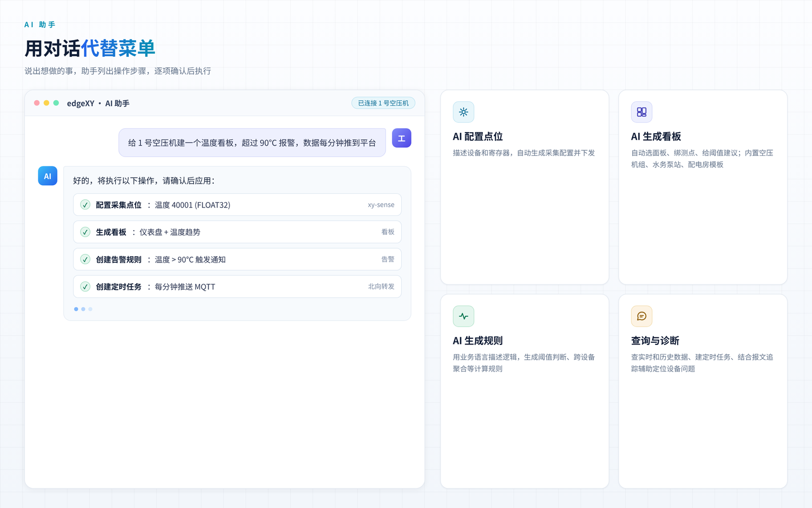Screen dimensions: 812x508
Task: Click the edgeXY · AI 助手 window title
Action: click(x=98, y=103)
